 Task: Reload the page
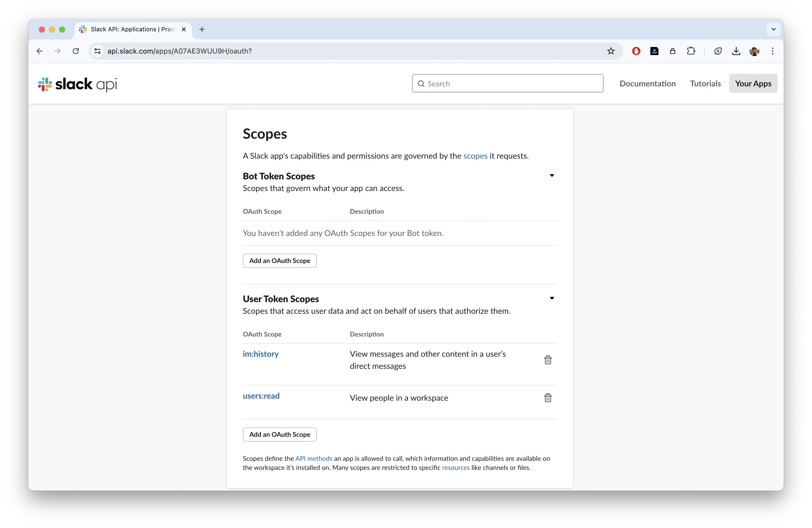click(76, 51)
